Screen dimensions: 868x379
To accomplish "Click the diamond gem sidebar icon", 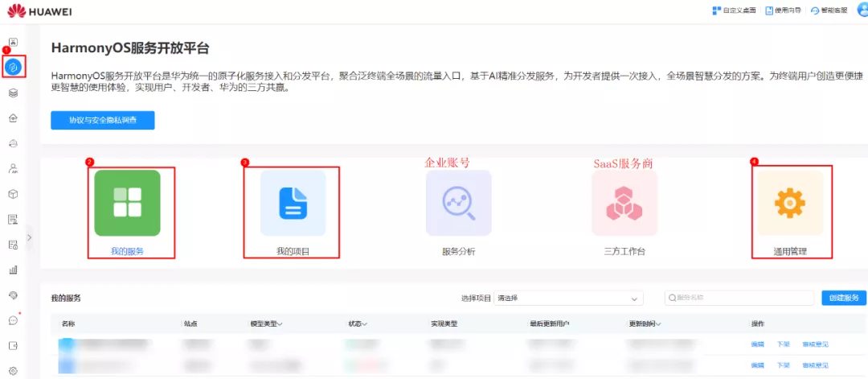I will 14,295.
